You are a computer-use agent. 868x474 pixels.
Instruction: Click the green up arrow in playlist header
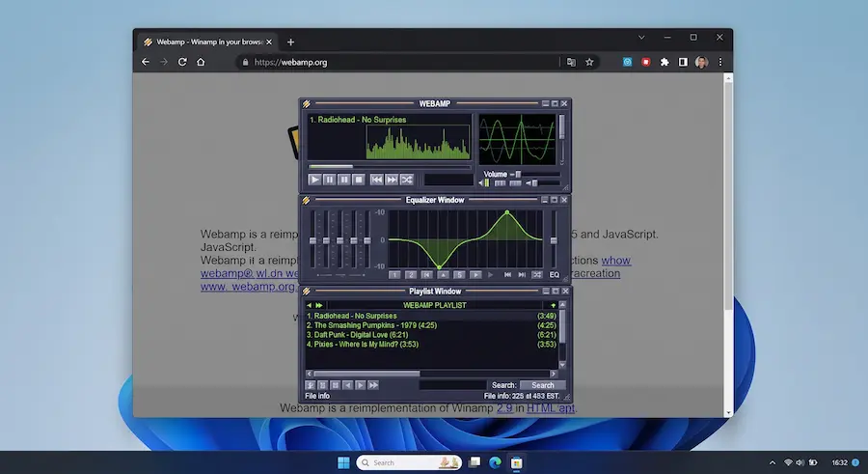tap(553, 305)
